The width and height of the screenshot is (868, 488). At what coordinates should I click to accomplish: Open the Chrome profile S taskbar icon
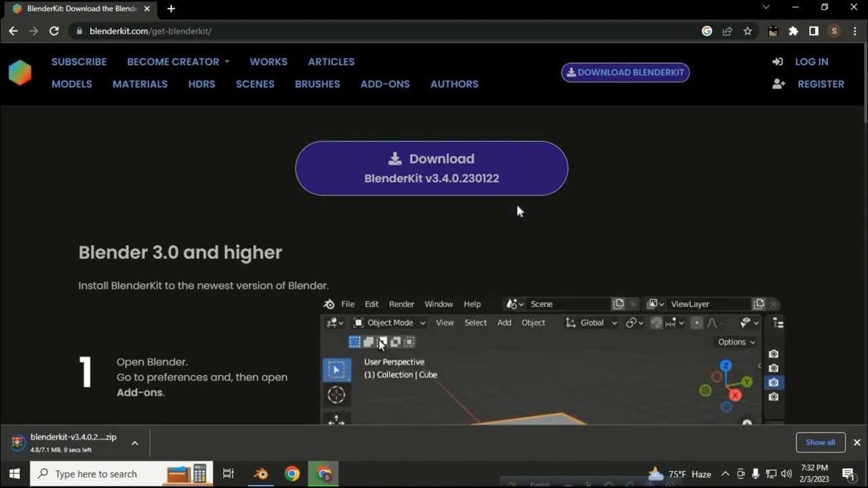tap(323, 474)
